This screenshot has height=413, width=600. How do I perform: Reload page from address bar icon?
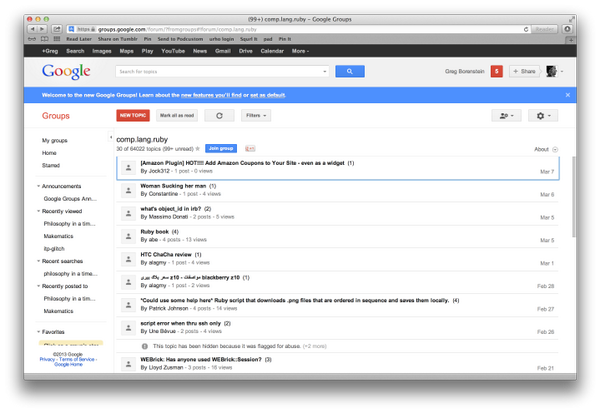pyautogui.click(x=526, y=29)
